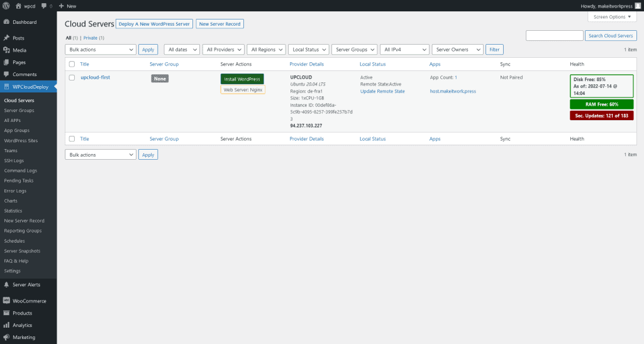The image size is (644, 344).
Task: Open the comments bubble icon in admin bar
Action: tap(44, 6)
